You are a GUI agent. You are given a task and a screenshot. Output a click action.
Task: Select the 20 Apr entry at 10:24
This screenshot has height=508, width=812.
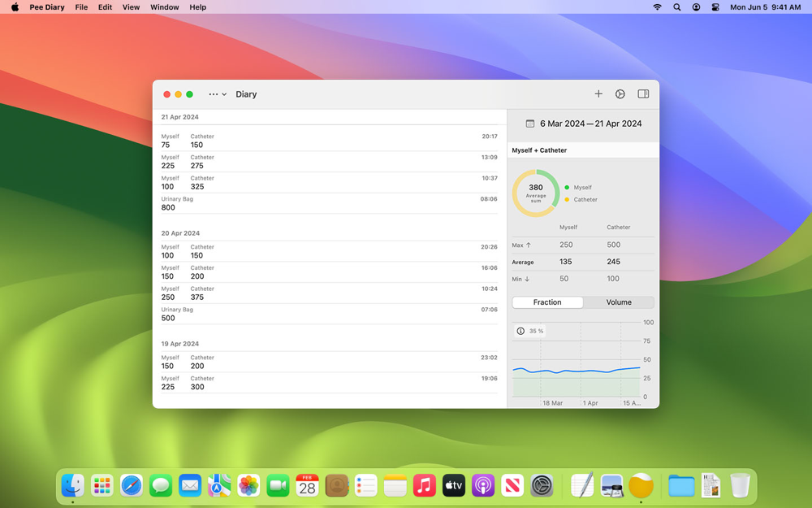330,293
